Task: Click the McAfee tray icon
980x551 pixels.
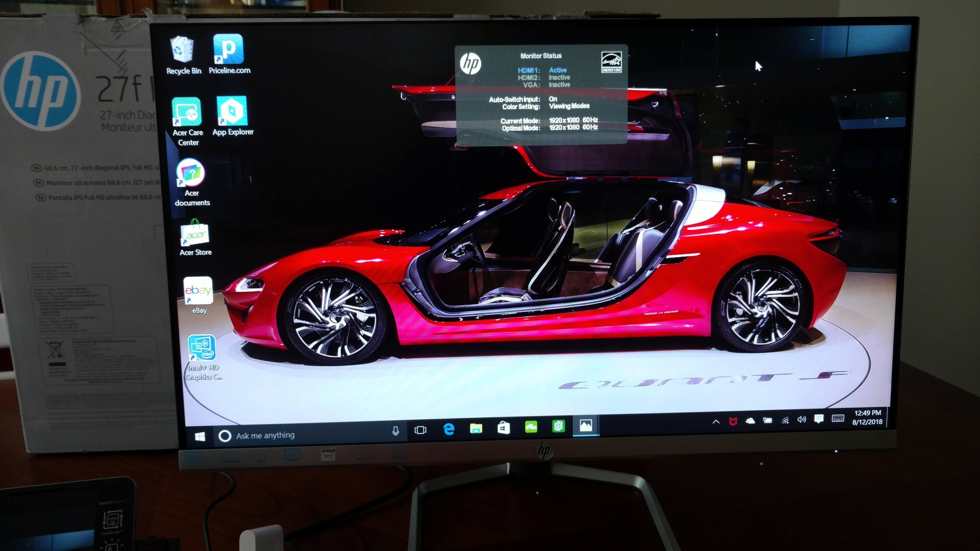Action: point(733,421)
